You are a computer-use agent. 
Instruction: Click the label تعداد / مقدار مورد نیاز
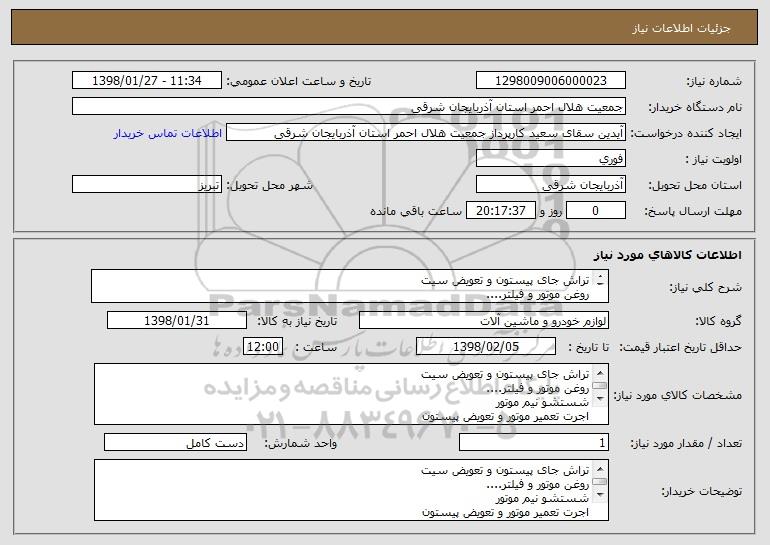tap(686, 443)
